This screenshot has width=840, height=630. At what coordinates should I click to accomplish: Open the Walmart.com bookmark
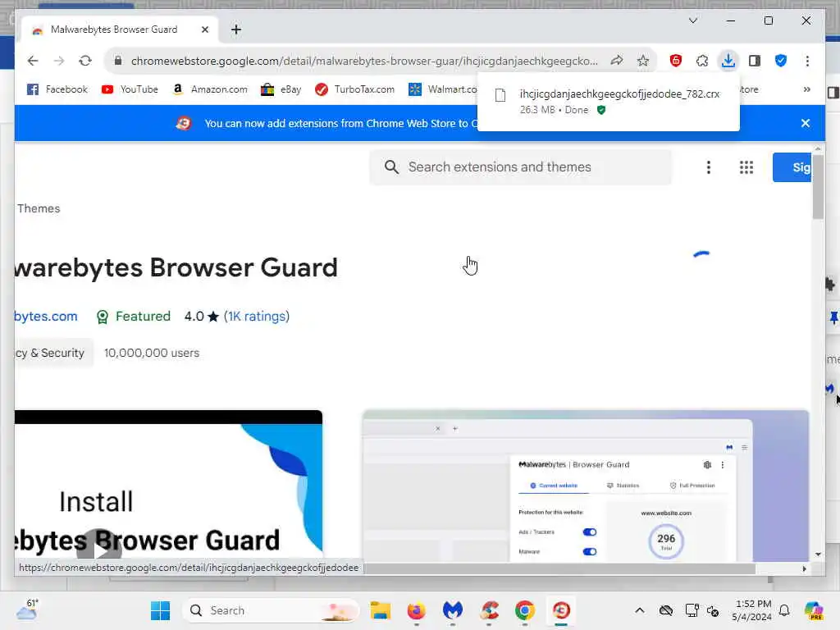point(442,89)
